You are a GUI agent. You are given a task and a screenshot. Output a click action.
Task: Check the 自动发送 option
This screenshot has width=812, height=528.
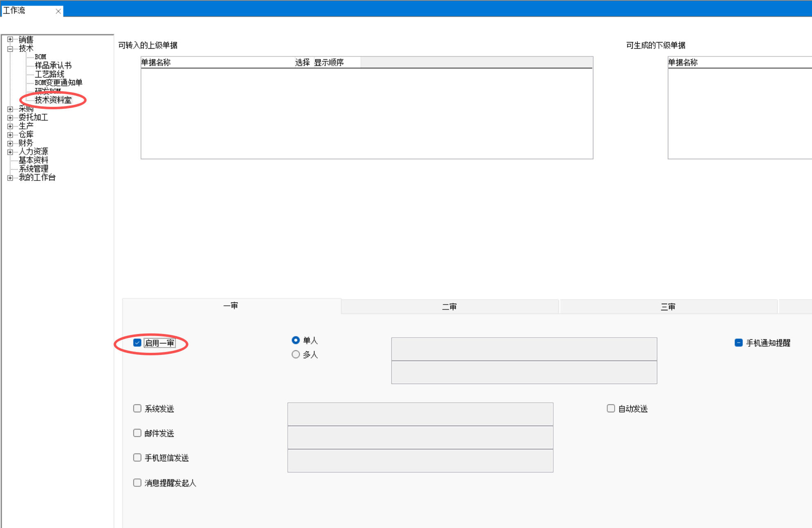[x=611, y=408]
